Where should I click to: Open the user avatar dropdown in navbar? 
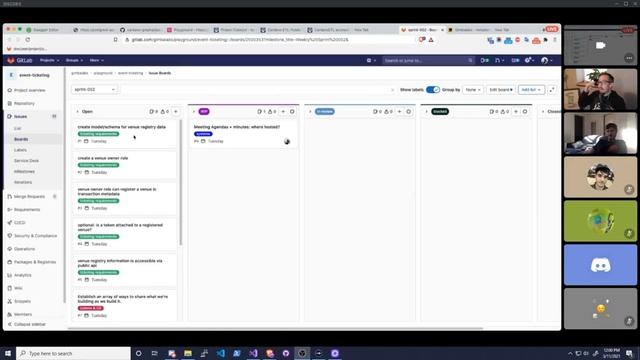pyautogui.click(x=546, y=60)
